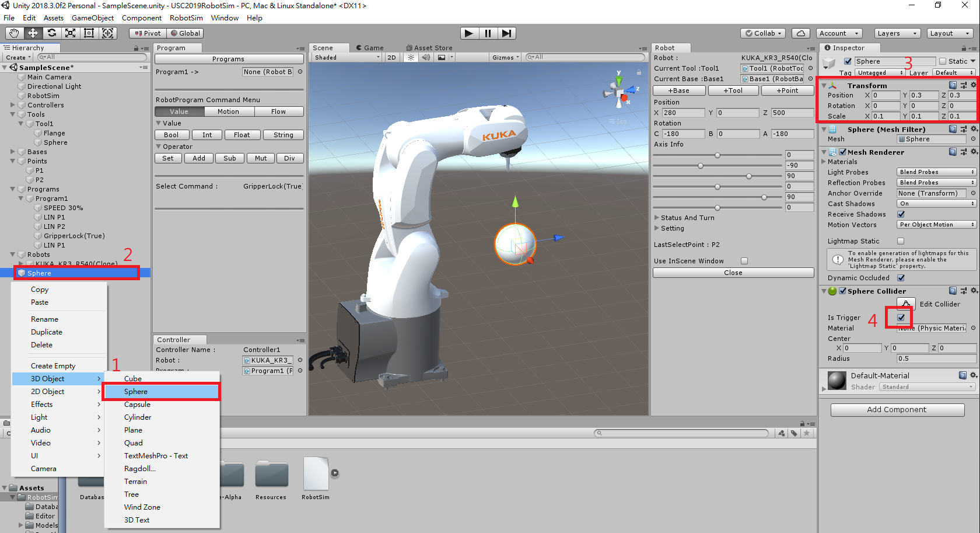Open Light Probes Blend Probes dropdown
The height and width of the screenshot is (533, 980).
coord(936,172)
